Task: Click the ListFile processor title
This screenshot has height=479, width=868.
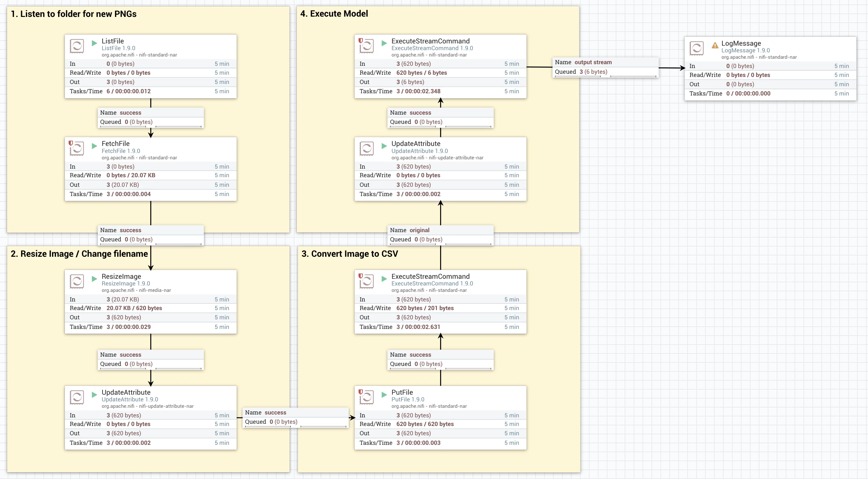Action: point(112,41)
